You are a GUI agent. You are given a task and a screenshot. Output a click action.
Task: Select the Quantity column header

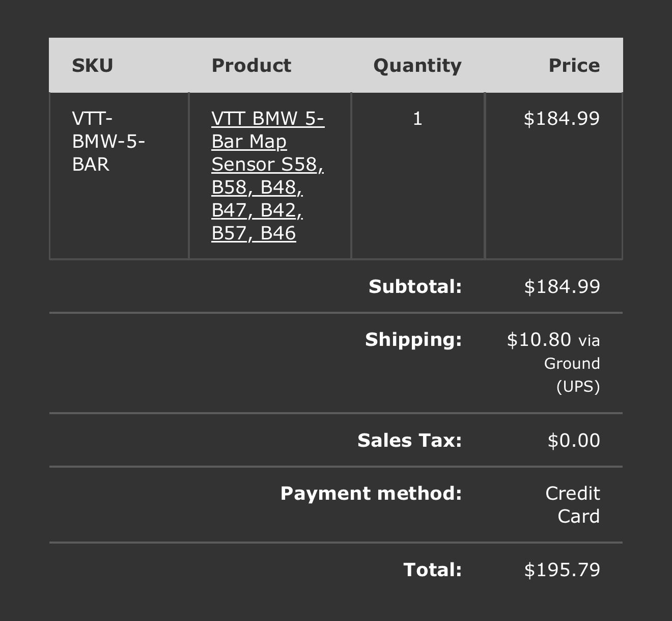click(417, 65)
